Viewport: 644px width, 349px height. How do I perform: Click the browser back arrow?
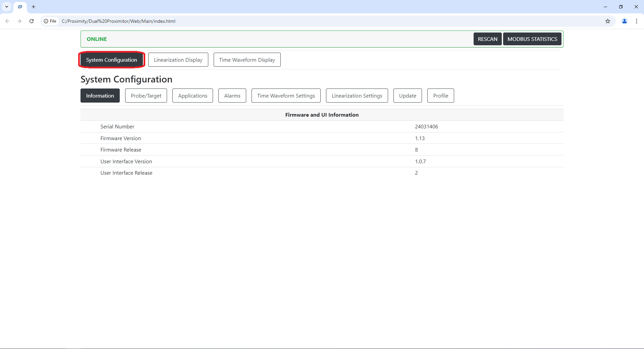click(x=7, y=21)
